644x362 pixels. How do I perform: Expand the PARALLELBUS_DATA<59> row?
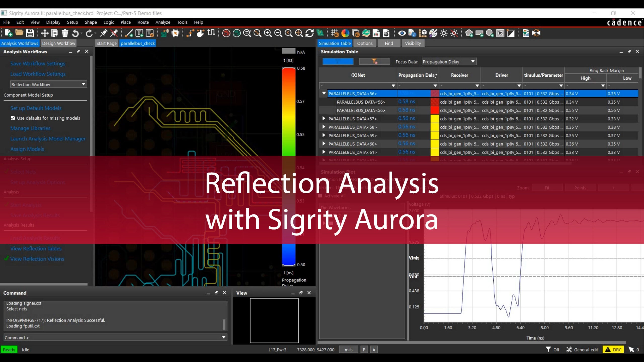click(x=324, y=135)
